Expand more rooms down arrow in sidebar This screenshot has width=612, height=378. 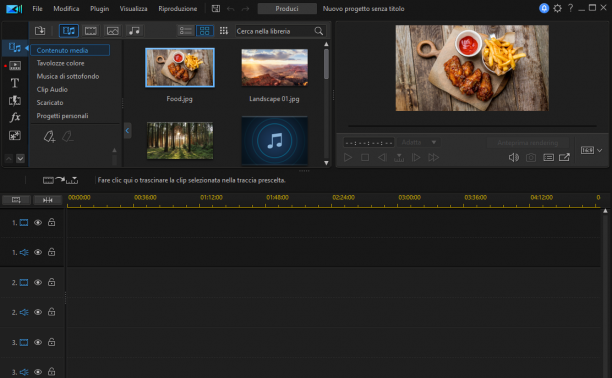tap(20, 158)
